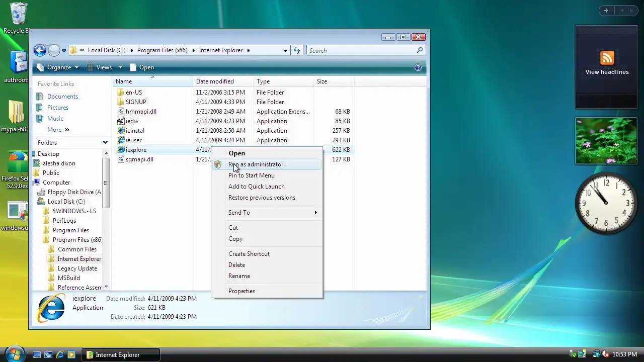Select the iedw application icon
Screen dimensions: 644x362
click(120, 121)
